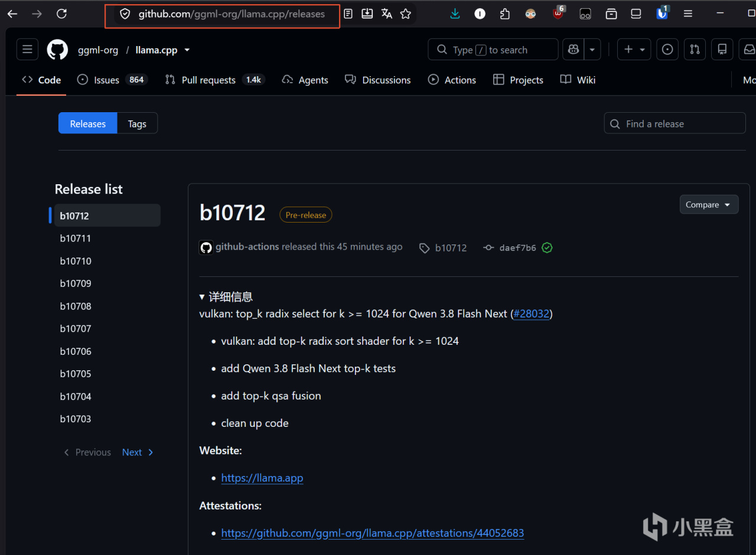
Task: Open the Projects tab
Action: (519, 80)
